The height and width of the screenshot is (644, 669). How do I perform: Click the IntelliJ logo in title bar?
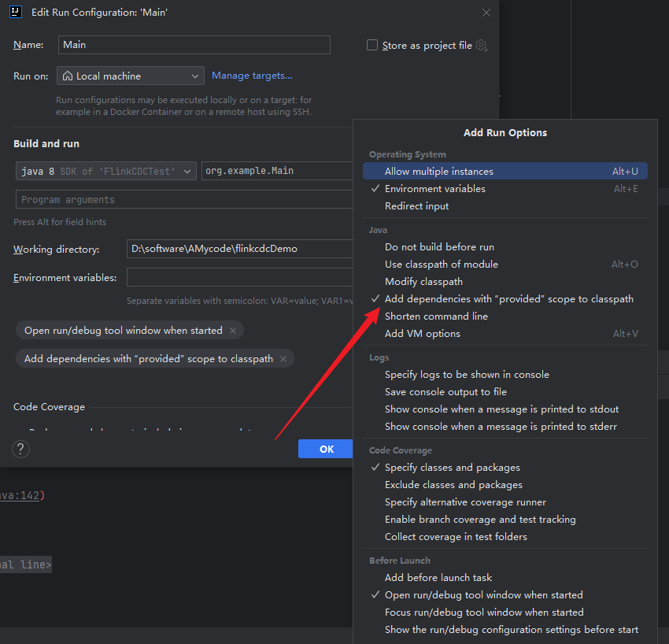(16, 13)
